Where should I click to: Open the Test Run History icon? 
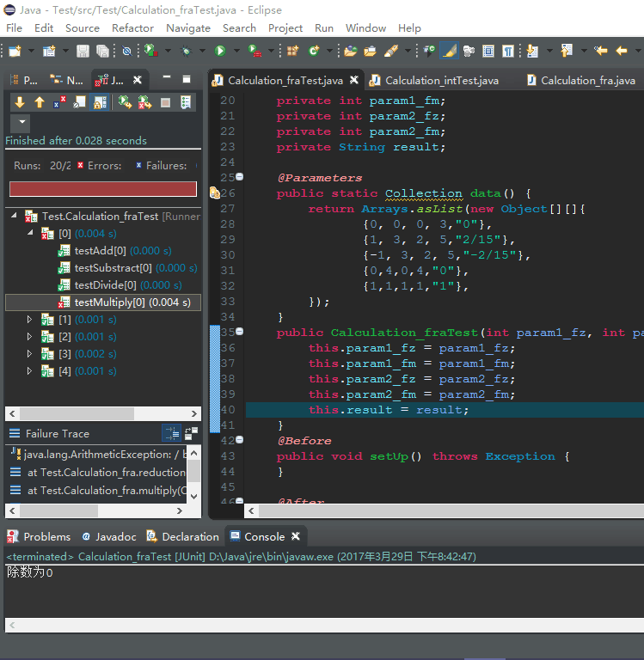[186, 102]
